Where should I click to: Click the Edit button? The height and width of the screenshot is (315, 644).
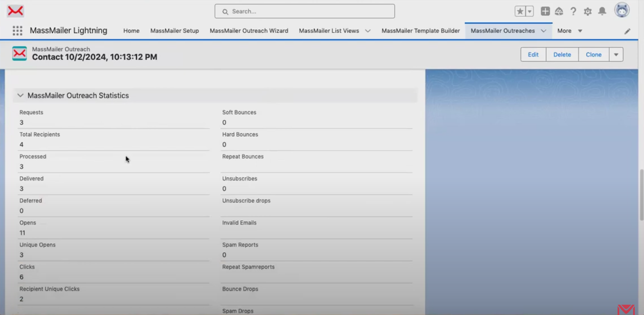pos(533,55)
